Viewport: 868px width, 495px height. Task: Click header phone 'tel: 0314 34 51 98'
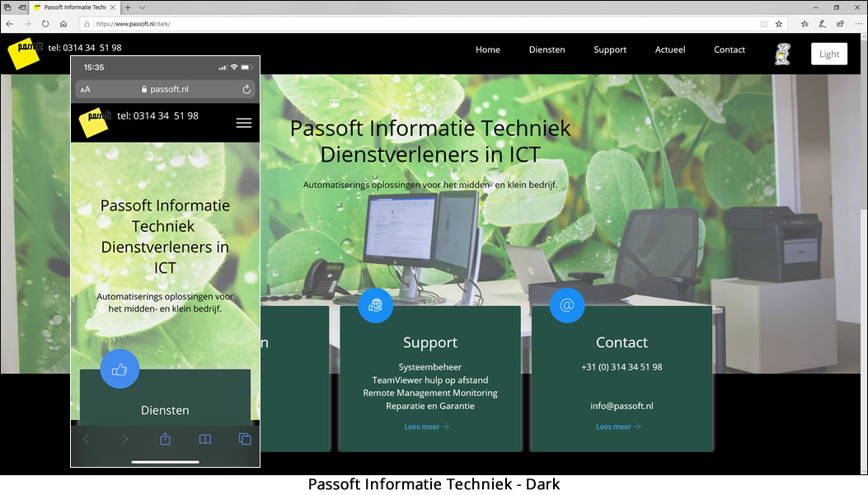click(85, 48)
